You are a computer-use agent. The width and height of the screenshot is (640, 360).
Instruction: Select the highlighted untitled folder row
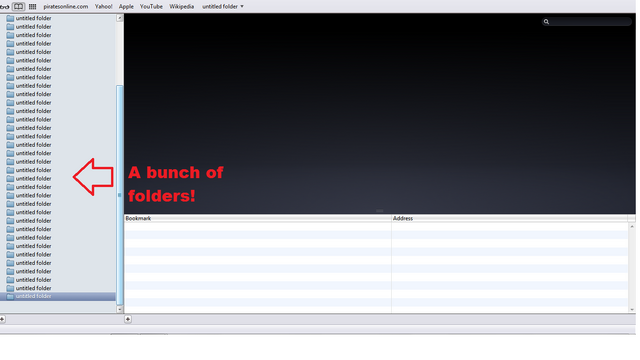[x=58, y=296]
